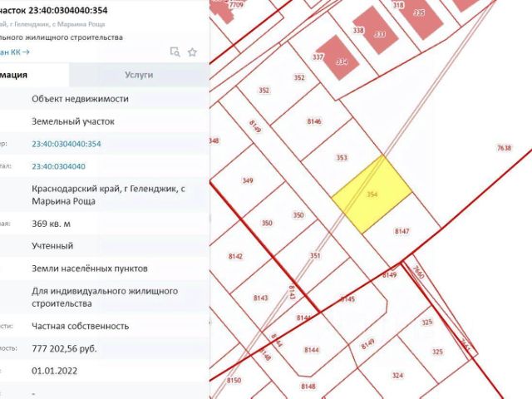Click parcel 324 on the map

(397, 375)
